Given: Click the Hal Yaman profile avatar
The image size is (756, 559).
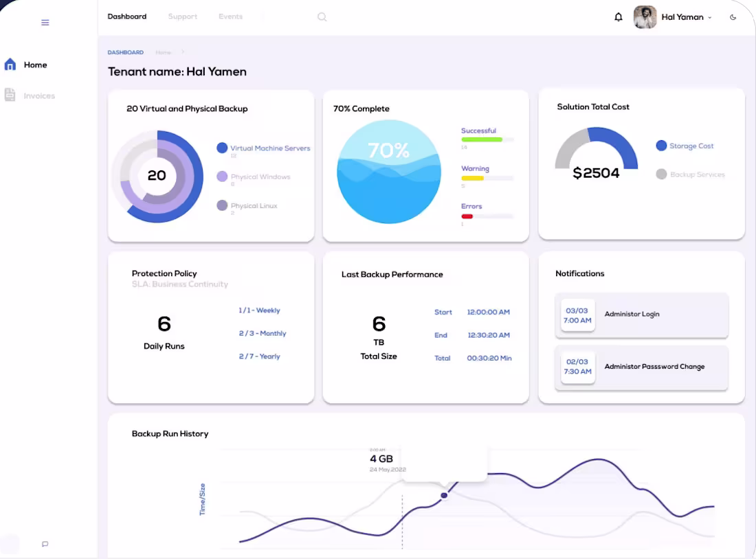Looking at the screenshot, I should tap(645, 17).
